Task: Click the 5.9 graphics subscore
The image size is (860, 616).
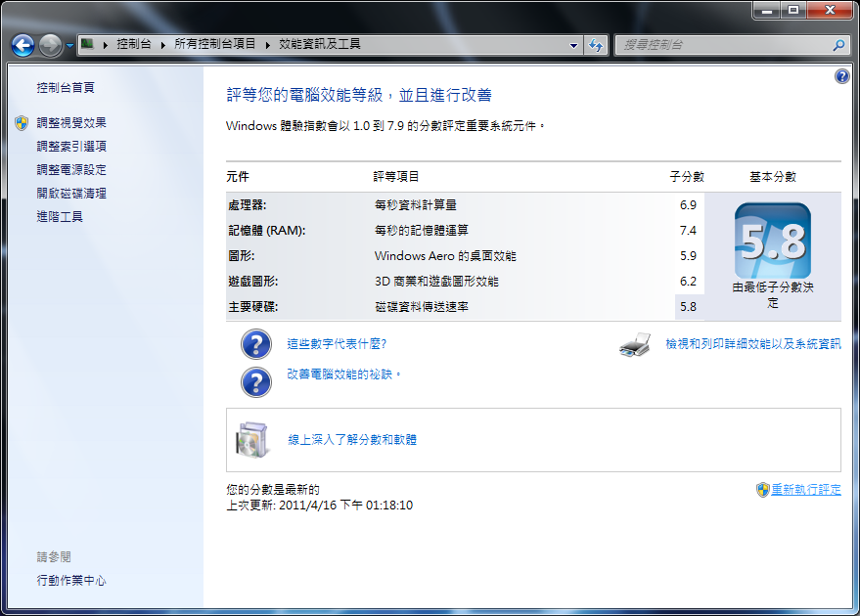Action: point(688,256)
